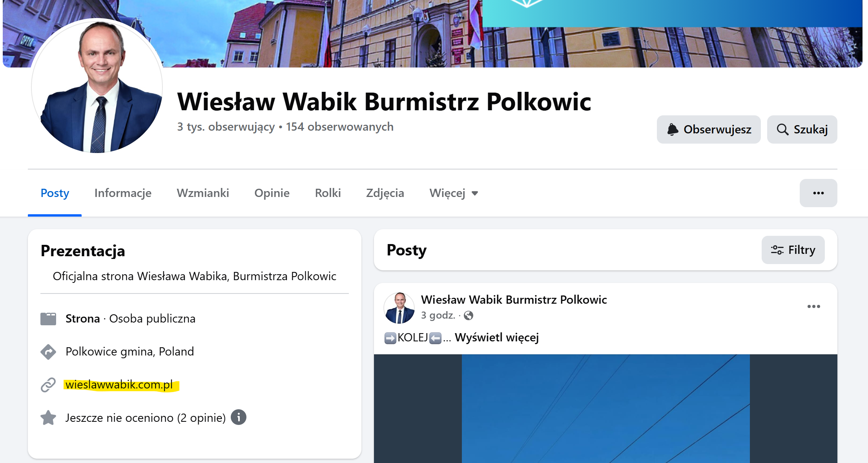Click the chain link icon beside website

point(48,385)
